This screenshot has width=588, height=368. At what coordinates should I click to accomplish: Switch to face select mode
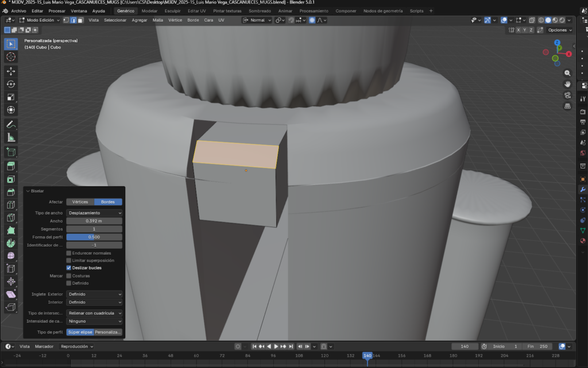[80, 20]
